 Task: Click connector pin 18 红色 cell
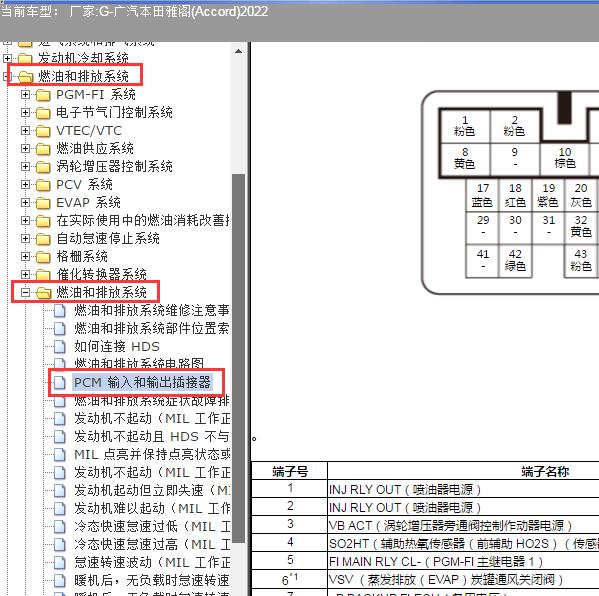click(515, 195)
